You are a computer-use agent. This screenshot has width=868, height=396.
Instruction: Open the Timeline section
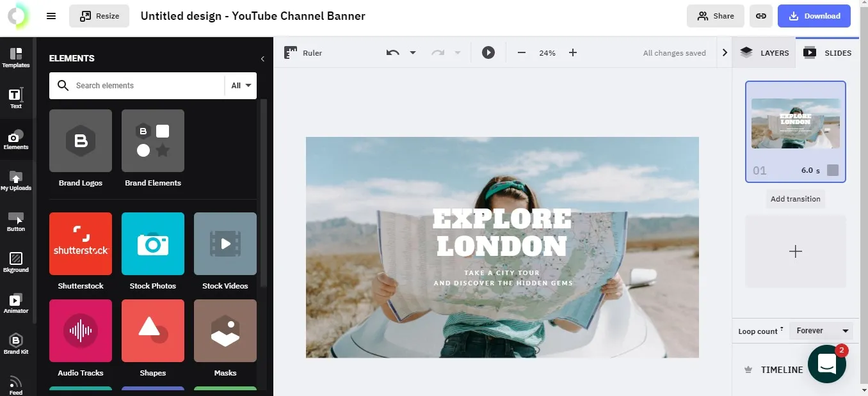[x=774, y=370]
